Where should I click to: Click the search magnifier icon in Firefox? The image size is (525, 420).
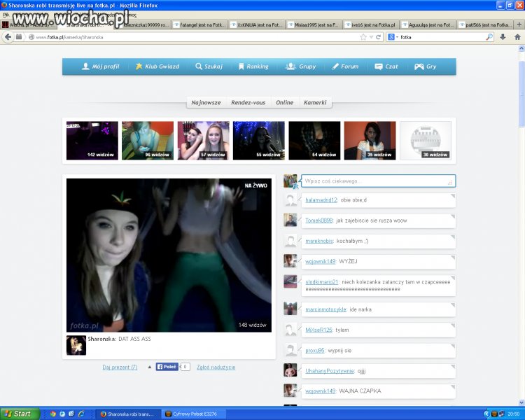pyautogui.click(x=489, y=37)
